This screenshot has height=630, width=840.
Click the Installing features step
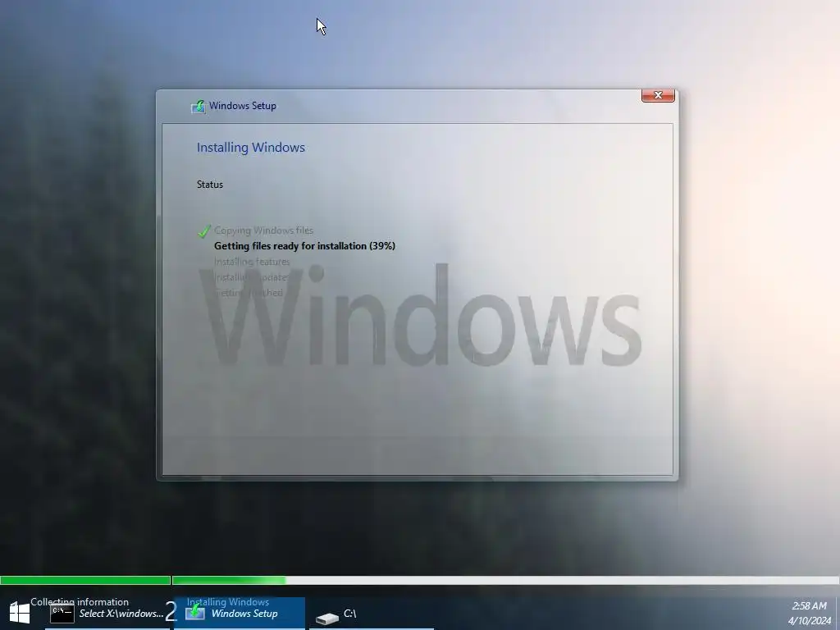click(252, 262)
